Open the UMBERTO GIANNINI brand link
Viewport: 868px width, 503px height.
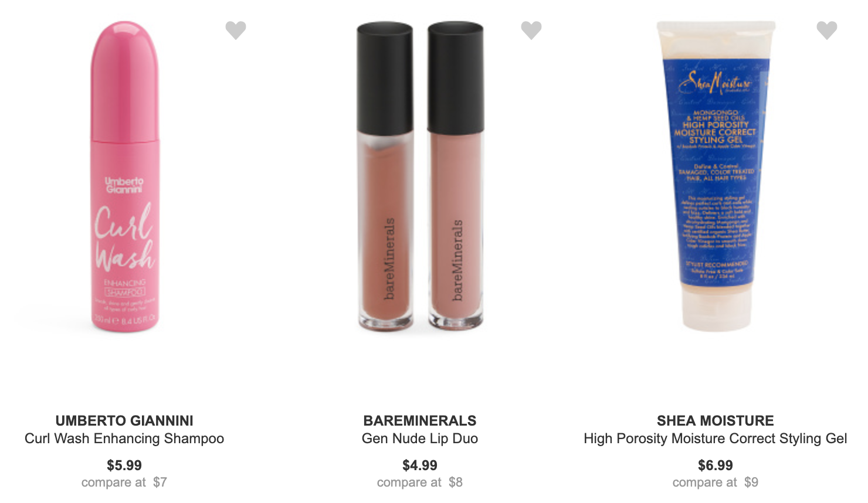124,421
